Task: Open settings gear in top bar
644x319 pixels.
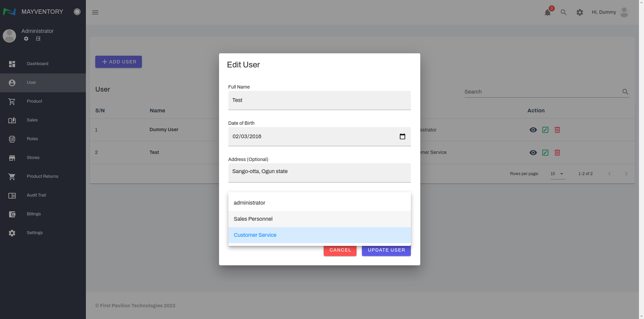Action: (580, 12)
